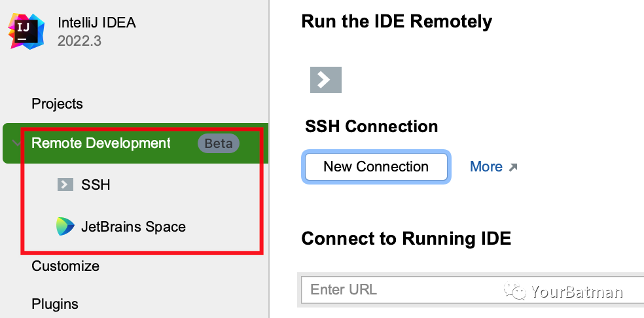Click the JetBrains Space logo icon

pos(65,226)
